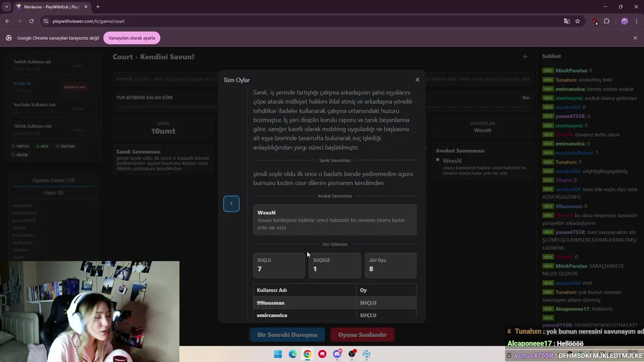Select the Hapis (0) tab
Screen dimensions: 644x362
pos(53,193)
